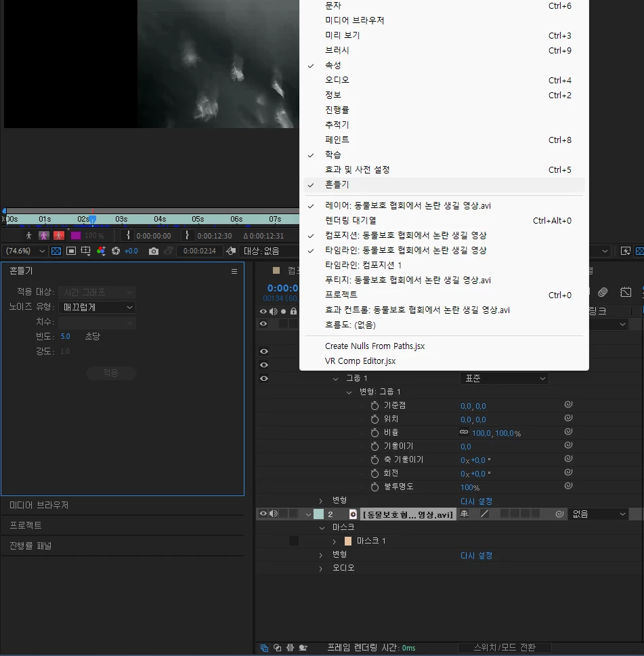Viewport: 644px width, 656px height.
Task: Click 다시 설정 link for layer 2 변형
Action: (476, 556)
